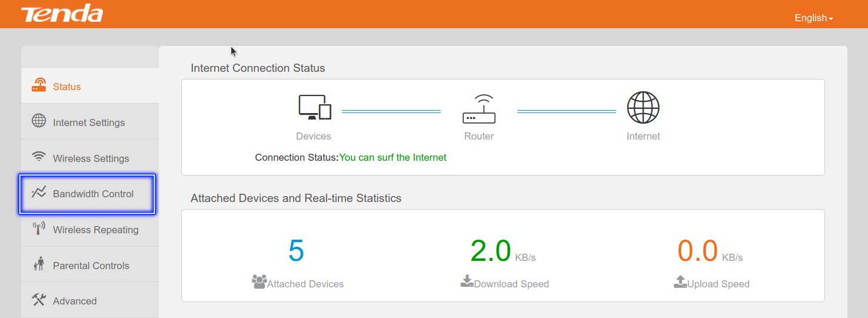The height and width of the screenshot is (318, 868).
Task: Click the attached devices count 5
Action: (x=296, y=251)
